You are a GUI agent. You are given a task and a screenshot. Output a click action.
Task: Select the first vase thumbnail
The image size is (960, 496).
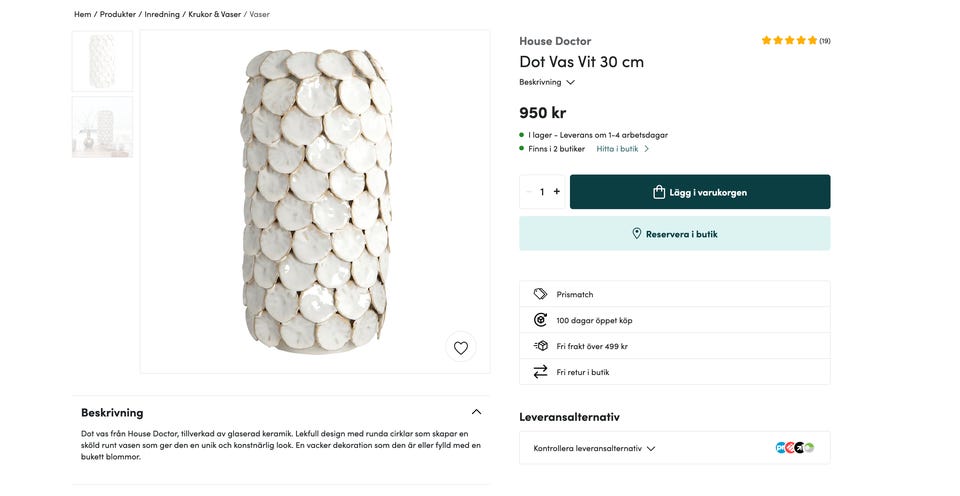click(x=102, y=61)
